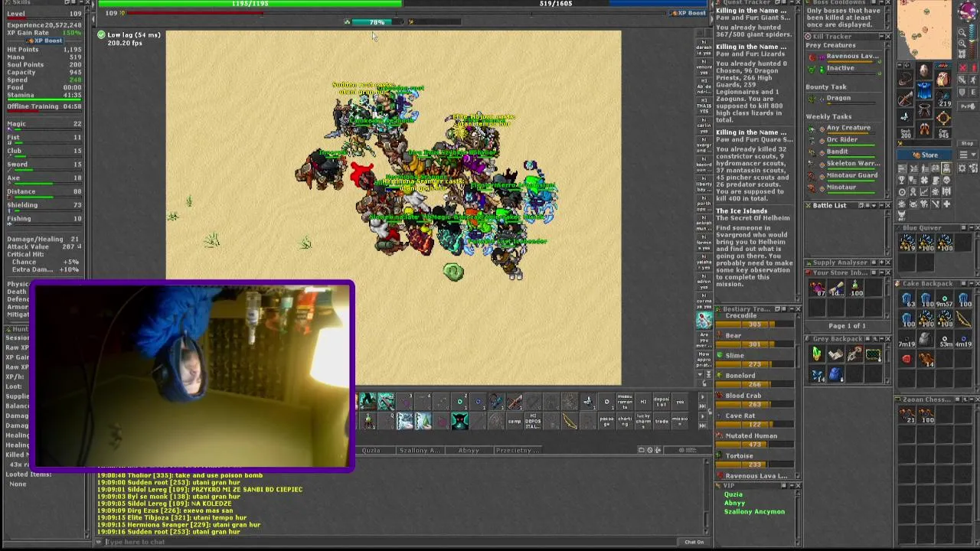The image size is (980, 551).
Task: Switch to the Szallony A... chat tab
Action: [x=421, y=450]
